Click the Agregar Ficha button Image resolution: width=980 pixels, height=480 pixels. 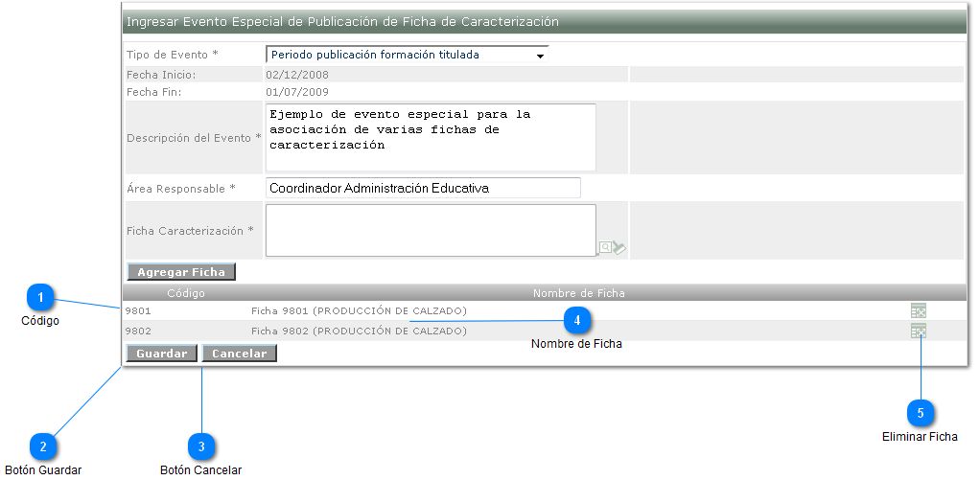[x=181, y=272]
